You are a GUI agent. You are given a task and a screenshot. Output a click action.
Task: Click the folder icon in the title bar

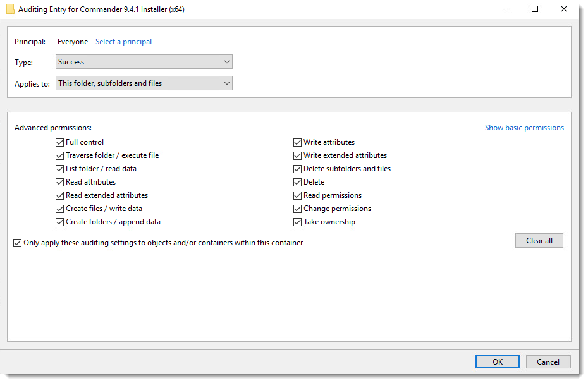point(10,9)
